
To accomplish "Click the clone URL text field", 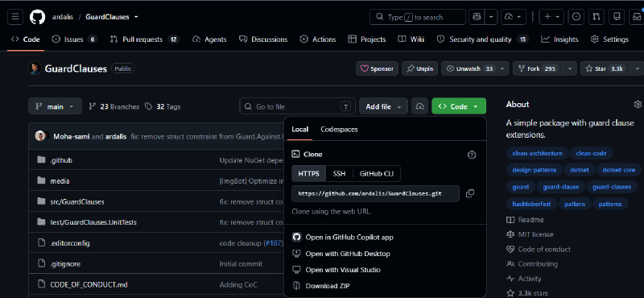I will [x=375, y=193].
